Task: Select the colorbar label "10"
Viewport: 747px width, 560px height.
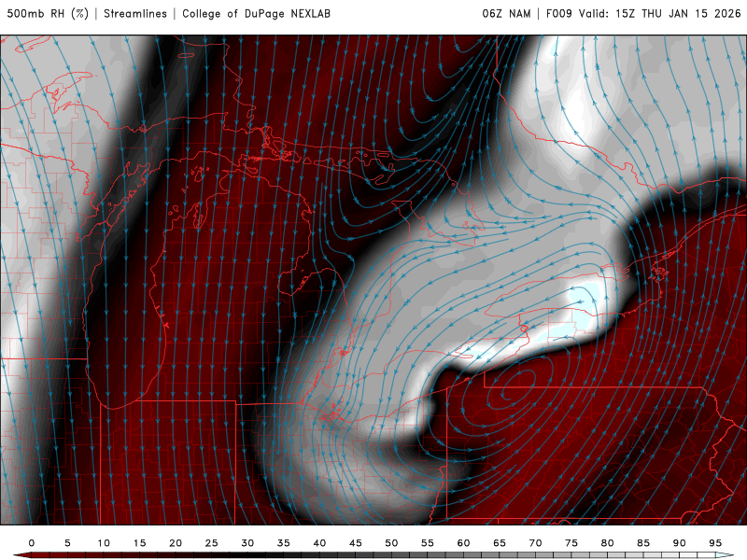Action: [x=104, y=543]
